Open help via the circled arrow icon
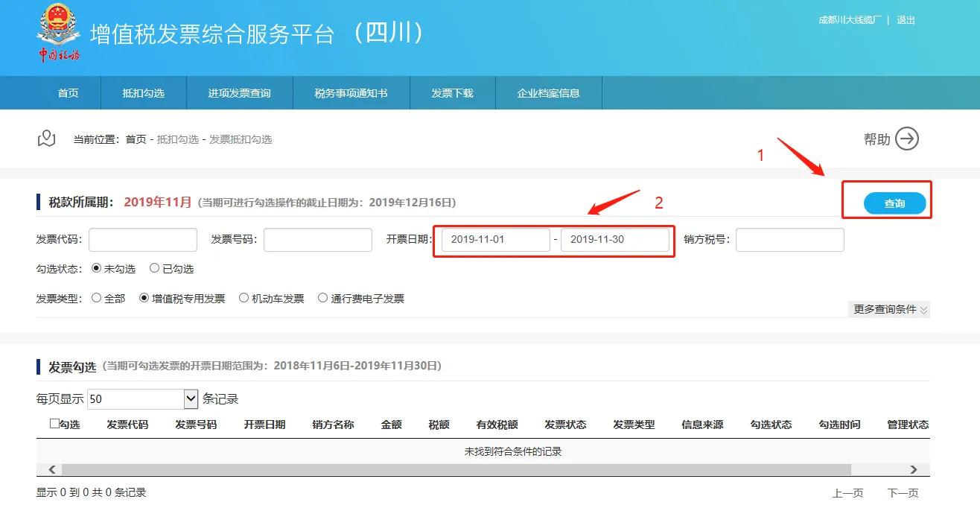Screen dimensions: 980x505 908,139
